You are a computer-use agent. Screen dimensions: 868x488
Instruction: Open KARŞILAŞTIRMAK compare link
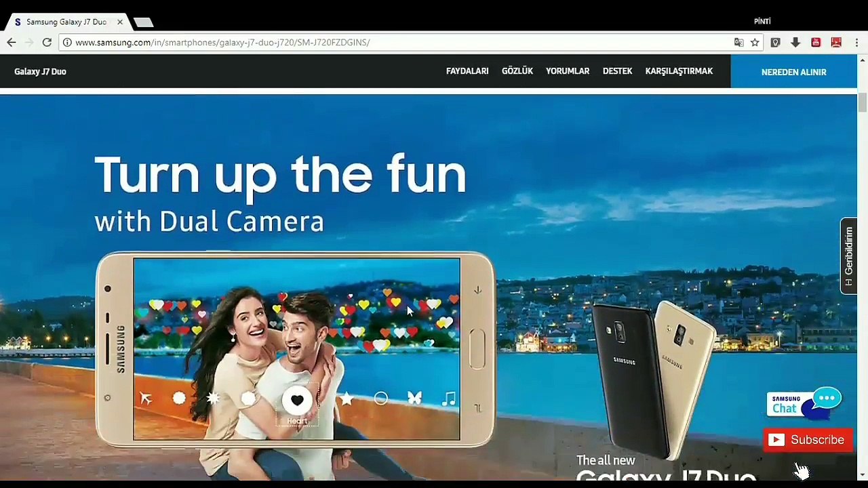[679, 71]
